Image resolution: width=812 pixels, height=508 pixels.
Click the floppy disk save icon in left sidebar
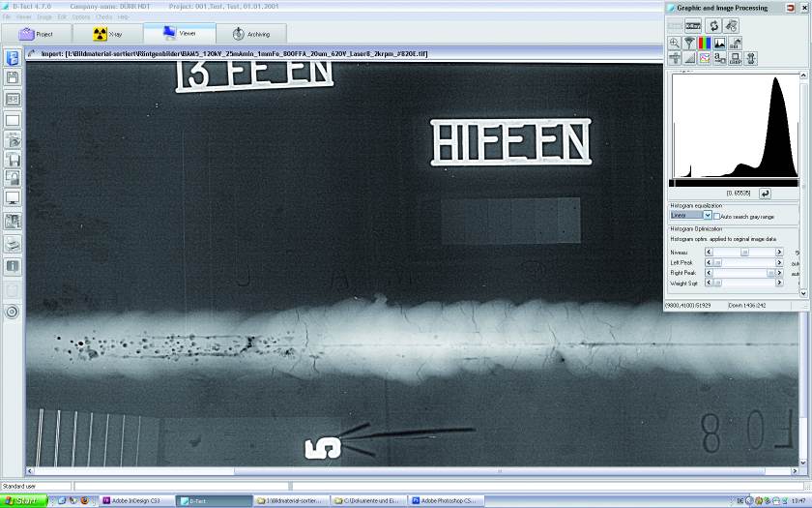pyautogui.click(x=13, y=76)
